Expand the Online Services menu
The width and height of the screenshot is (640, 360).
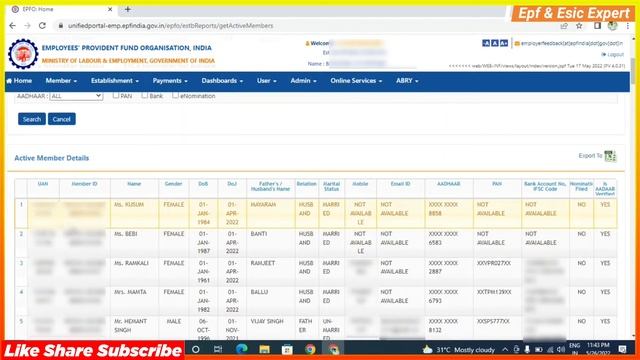coord(356,81)
